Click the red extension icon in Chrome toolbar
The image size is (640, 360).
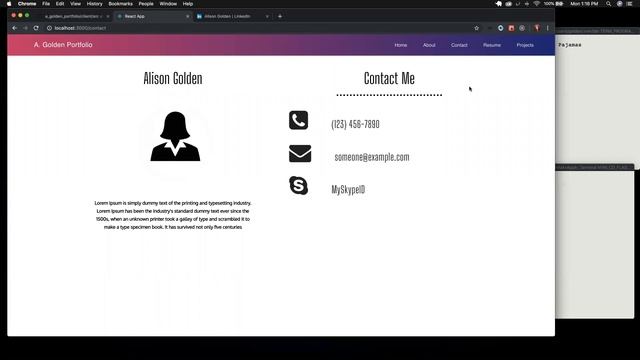511,28
